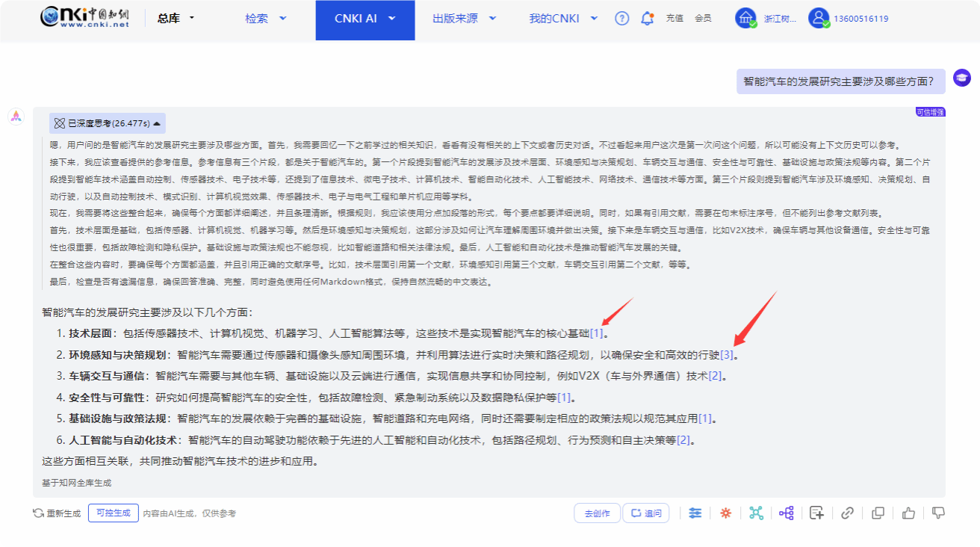Click the thumbs up icon
The height and width of the screenshot is (547, 980).
coord(908,513)
